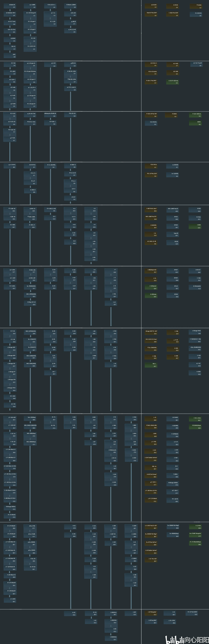Select the Tu-2s-44 bomber
209x644 pixels.
point(70,174)
